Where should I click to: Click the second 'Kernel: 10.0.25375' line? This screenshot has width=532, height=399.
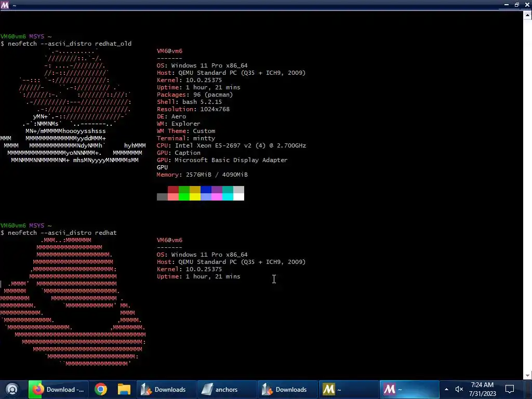189,270
